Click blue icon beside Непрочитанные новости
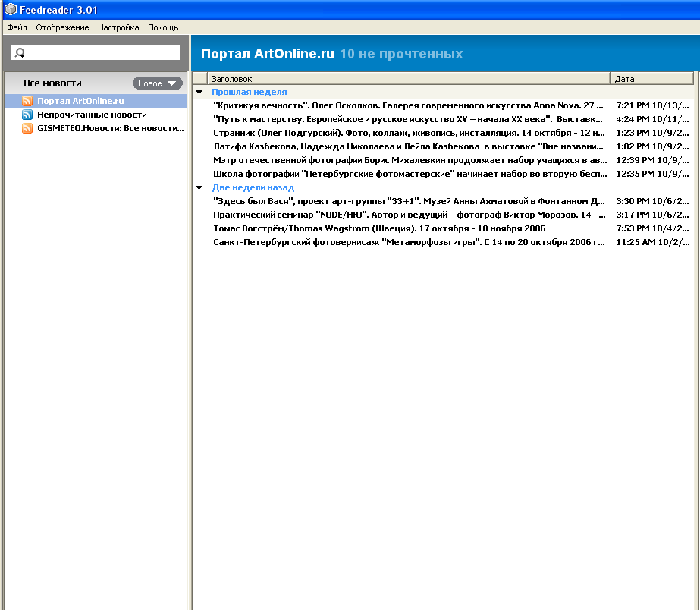Image resolution: width=700 pixels, height=610 pixels. pos(27,115)
